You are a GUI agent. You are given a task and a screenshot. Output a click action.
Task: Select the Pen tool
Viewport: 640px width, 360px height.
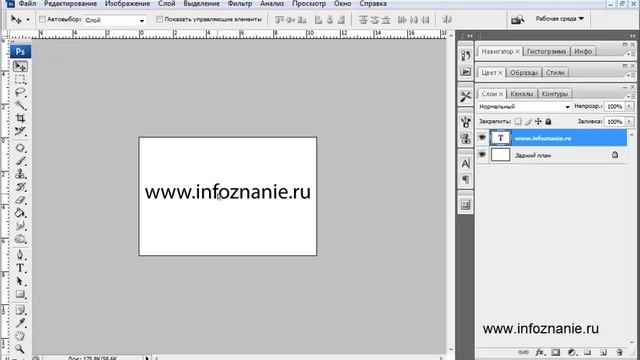click(20, 255)
